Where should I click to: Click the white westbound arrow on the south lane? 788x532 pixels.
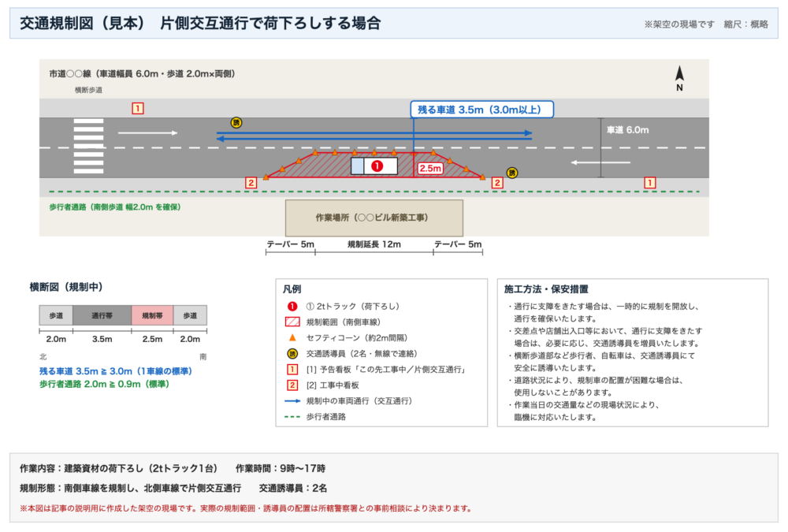click(600, 162)
